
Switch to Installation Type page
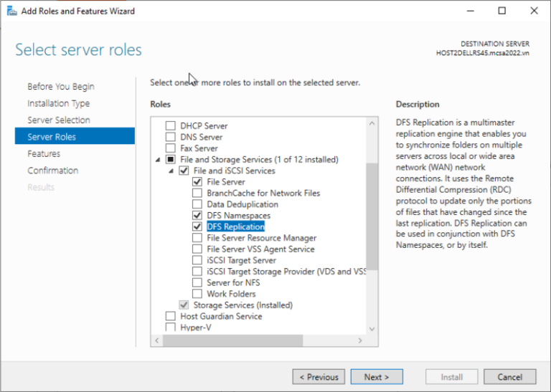(59, 103)
